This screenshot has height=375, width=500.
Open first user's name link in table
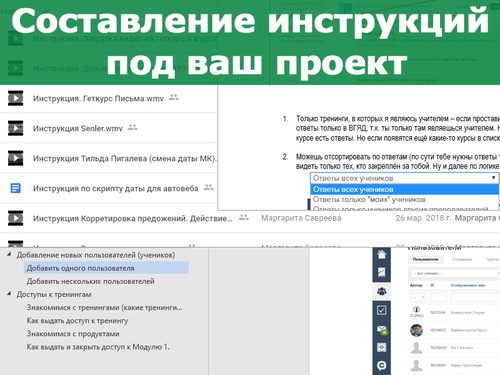[x=468, y=313]
